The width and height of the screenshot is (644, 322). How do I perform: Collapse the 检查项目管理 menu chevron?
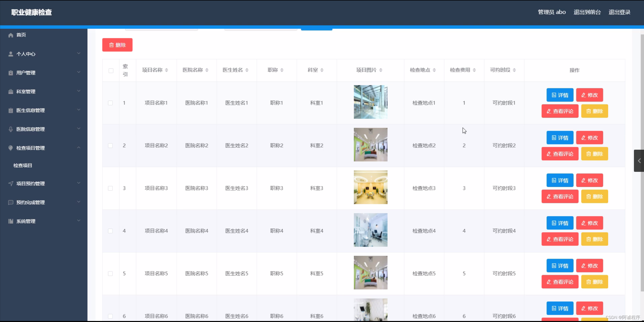pyautogui.click(x=79, y=148)
